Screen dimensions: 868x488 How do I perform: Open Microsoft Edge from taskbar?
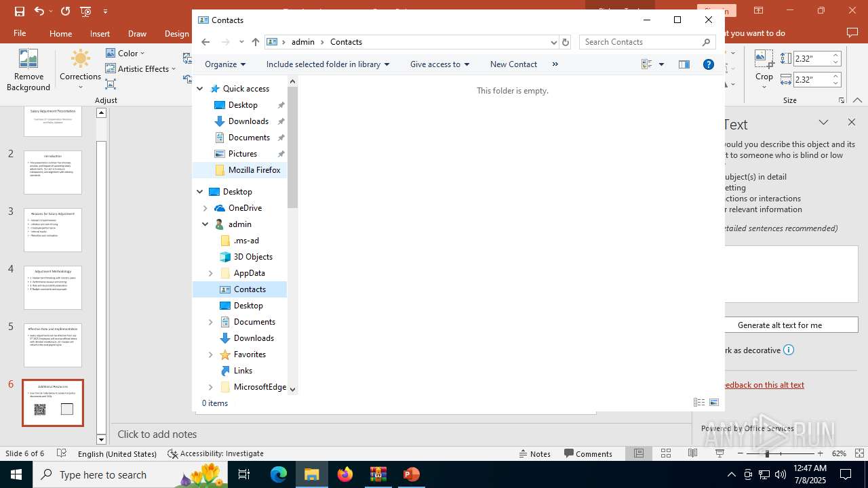click(279, 474)
